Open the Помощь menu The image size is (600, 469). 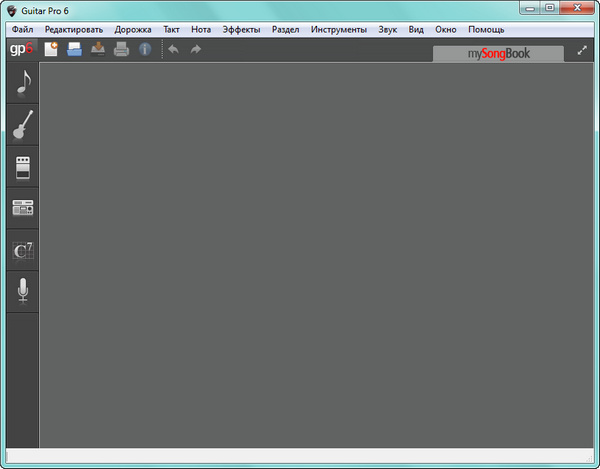click(486, 29)
